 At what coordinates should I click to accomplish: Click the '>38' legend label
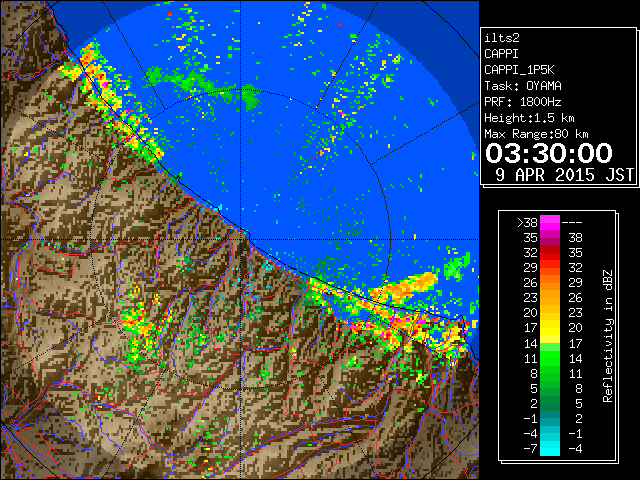click(x=527, y=222)
